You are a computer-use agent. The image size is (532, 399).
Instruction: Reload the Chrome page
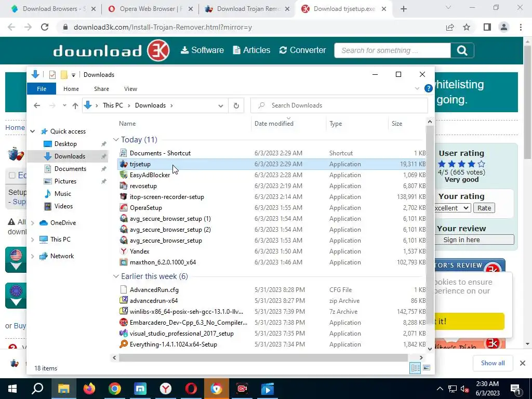(x=45, y=27)
